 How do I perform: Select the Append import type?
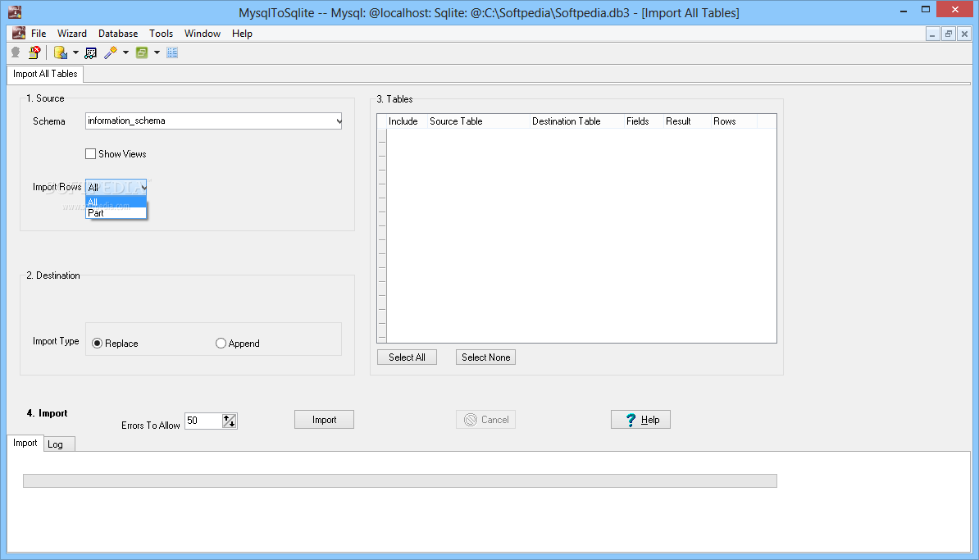[221, 344]
